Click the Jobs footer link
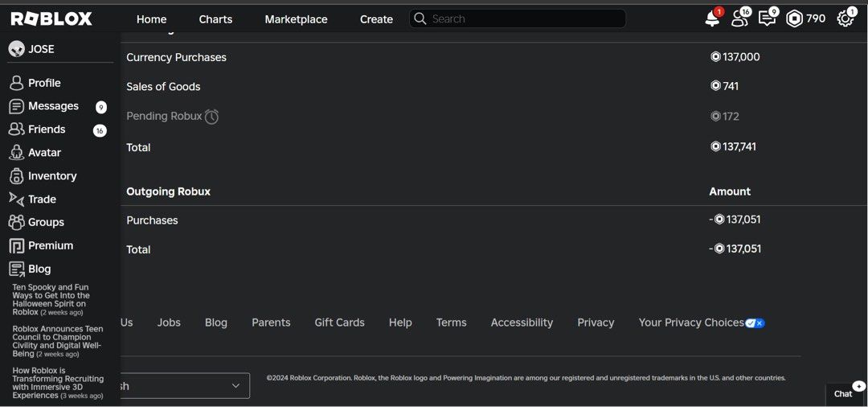868x407 pixels. tap(169, 323)
